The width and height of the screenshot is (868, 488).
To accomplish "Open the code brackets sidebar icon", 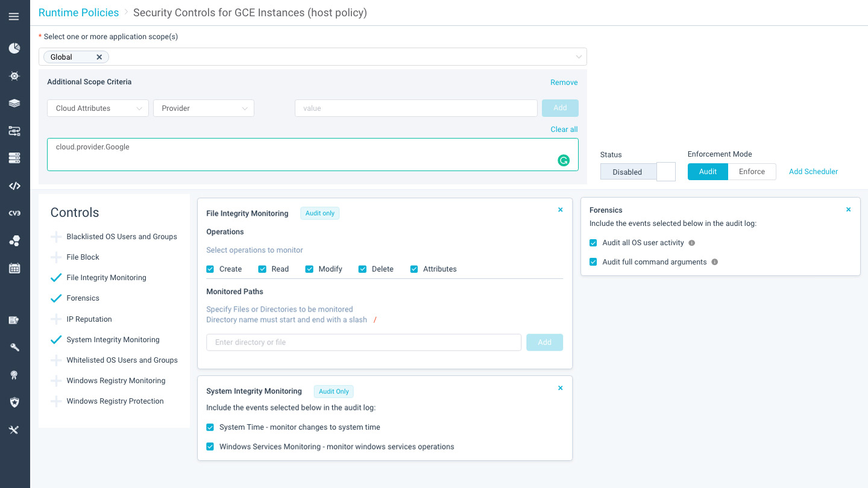I will coord(14,186).
